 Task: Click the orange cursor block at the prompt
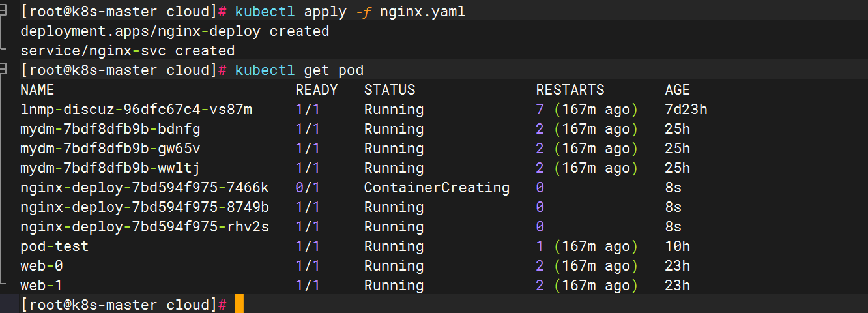pos(239,304)
